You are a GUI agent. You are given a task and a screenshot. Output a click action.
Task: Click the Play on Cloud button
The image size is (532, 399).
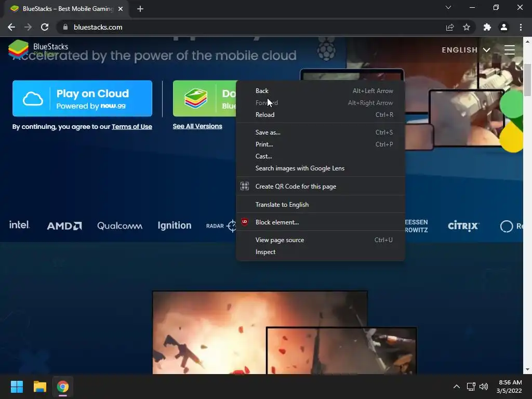click(82, 98)
